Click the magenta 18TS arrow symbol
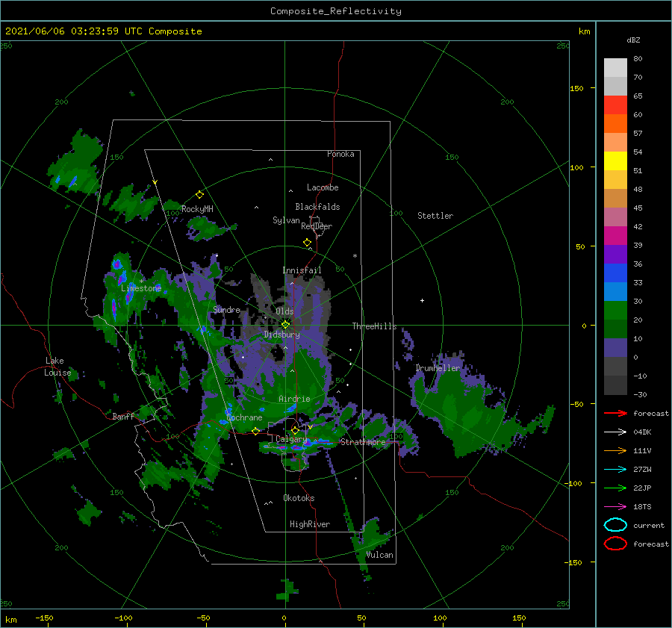672x628 pixels. (615, 507)
